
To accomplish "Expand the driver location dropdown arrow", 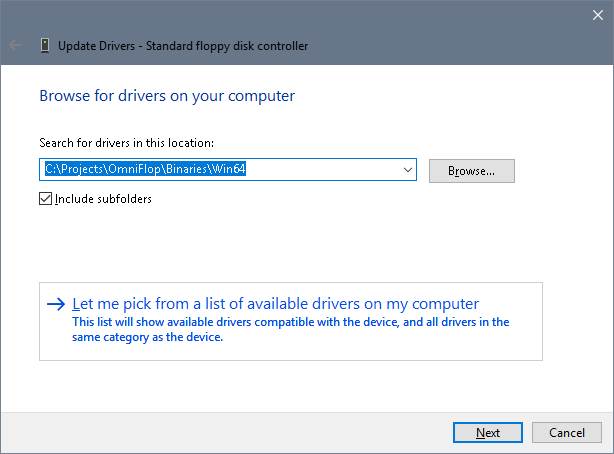I will click(x=408, y=171).
